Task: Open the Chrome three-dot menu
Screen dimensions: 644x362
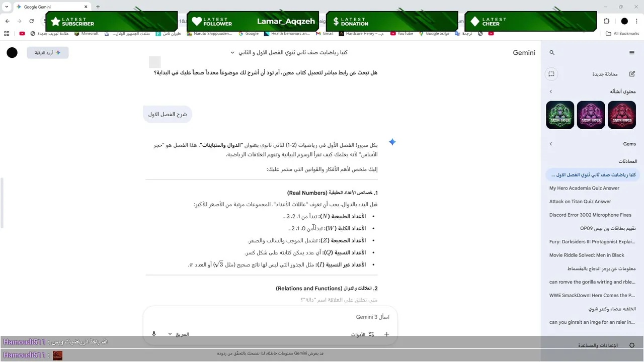Action: tap(636, 21)
